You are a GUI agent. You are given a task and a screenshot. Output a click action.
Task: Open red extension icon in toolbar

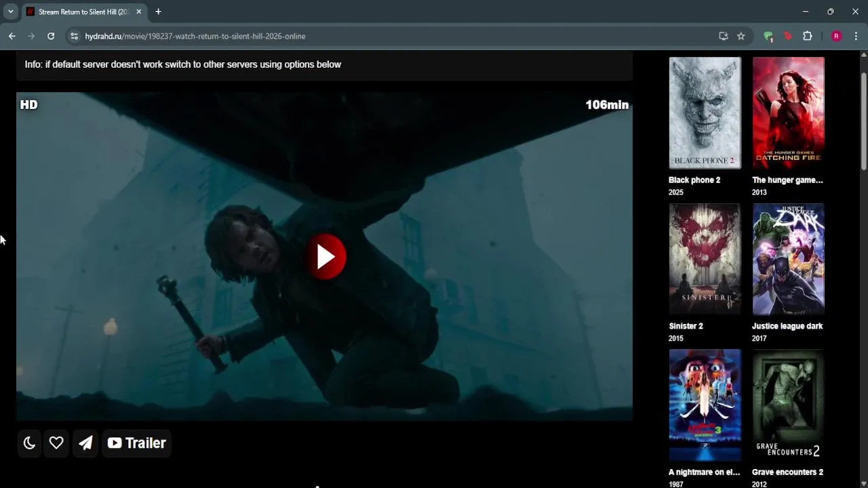[x=788, y=36]
